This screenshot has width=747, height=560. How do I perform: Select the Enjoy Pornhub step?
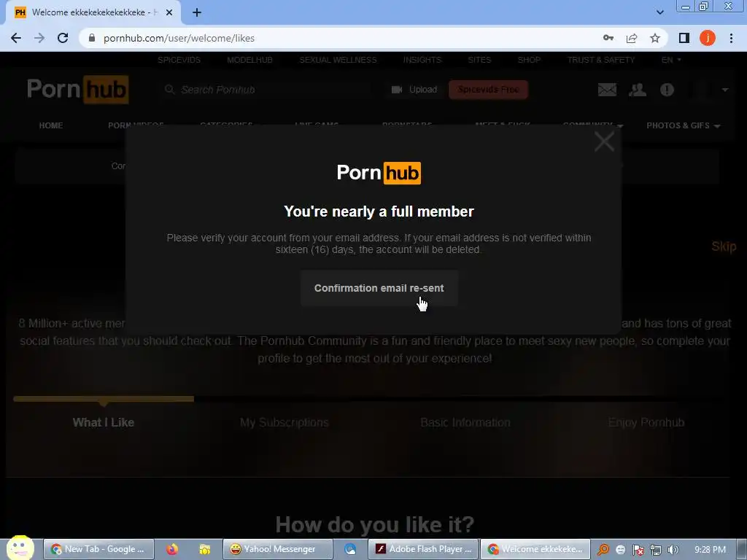tap(646, 422)
